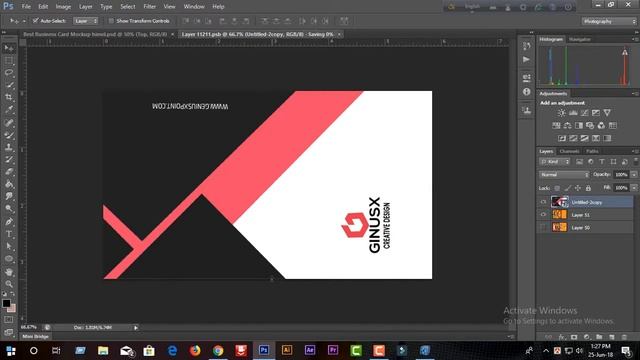Viewport: 640px width, 360px height.
Task: Select the Lasso tool
Action: [9, 73]
